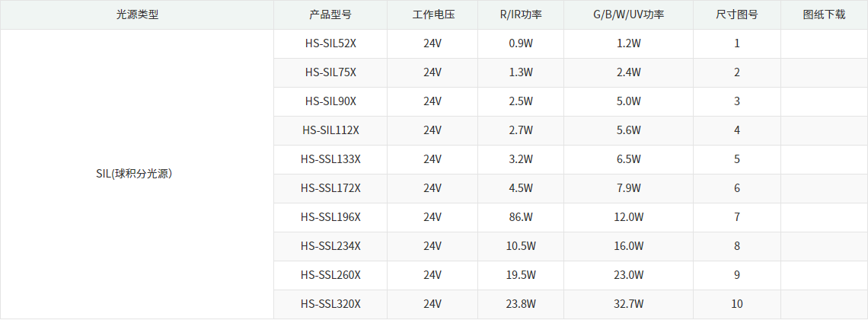The width and height of the screenshot is (868, 333).
Task: Open the HS-SSL234X model link
Action: click(x=330, y=246)
